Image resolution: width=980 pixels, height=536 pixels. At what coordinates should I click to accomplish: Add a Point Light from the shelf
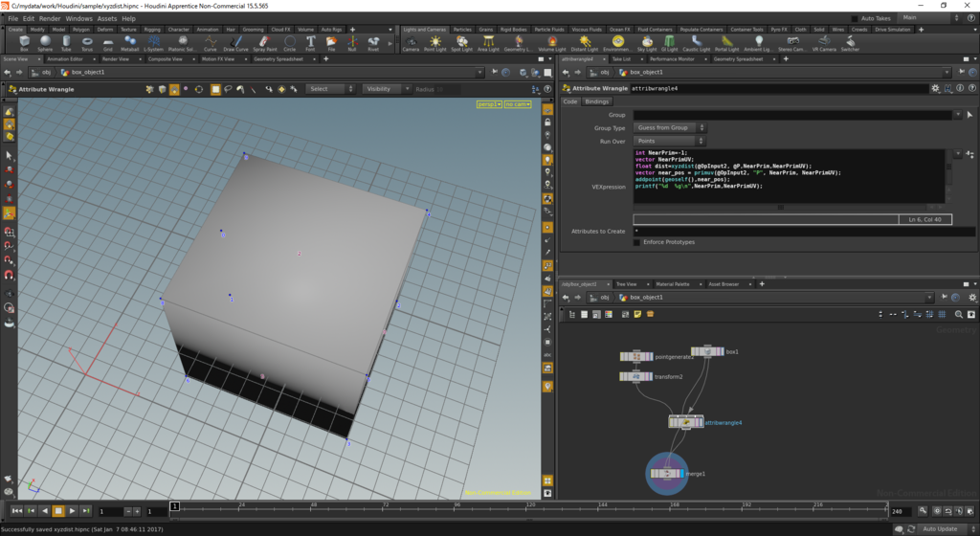(436, 43)
